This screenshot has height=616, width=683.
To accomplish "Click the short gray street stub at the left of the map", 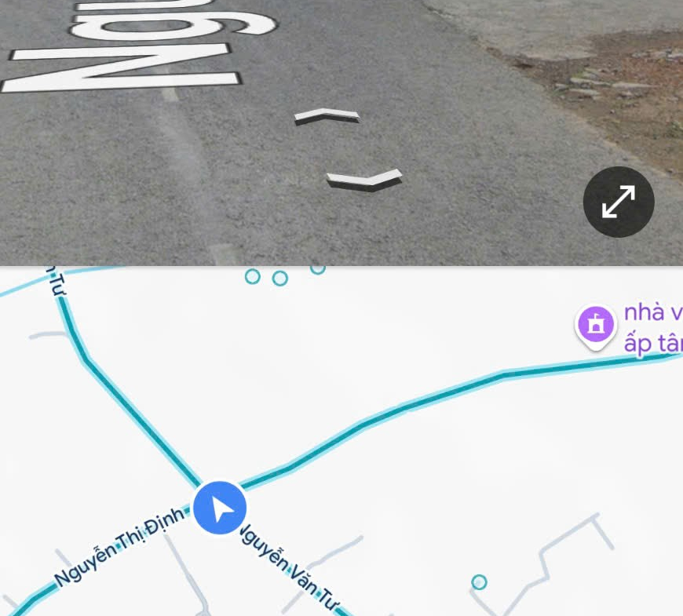I will coord(49,335).
